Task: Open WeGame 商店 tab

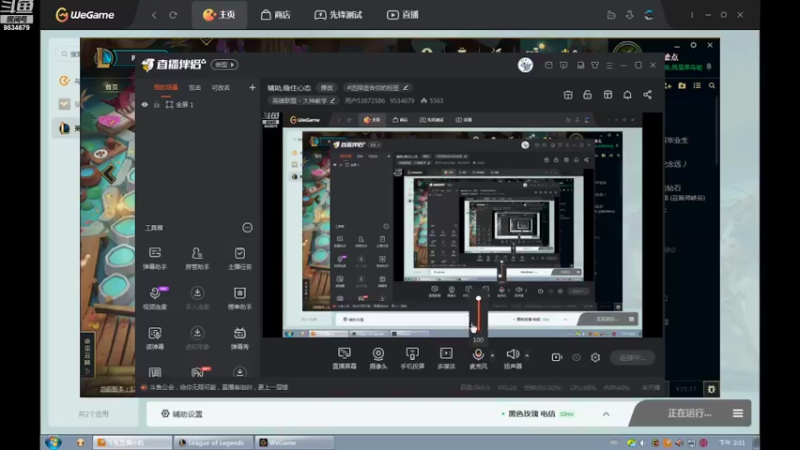Action: click(x=276, y=15)
